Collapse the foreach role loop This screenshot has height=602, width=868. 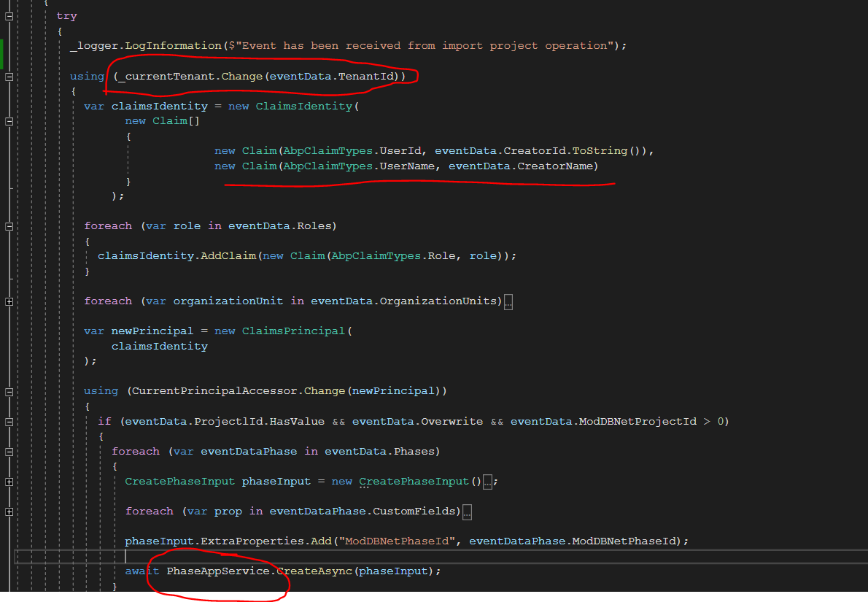click(9, 226)
